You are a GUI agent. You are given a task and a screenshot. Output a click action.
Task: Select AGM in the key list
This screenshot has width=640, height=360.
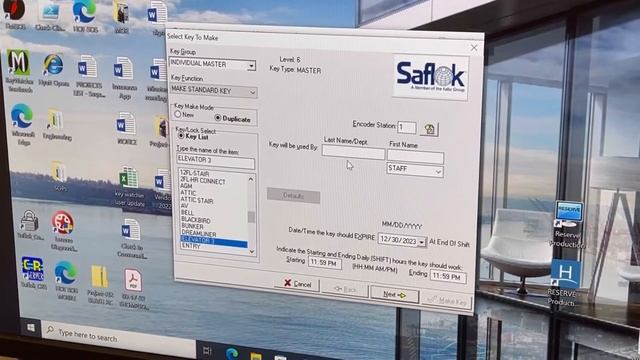[186, 186]
